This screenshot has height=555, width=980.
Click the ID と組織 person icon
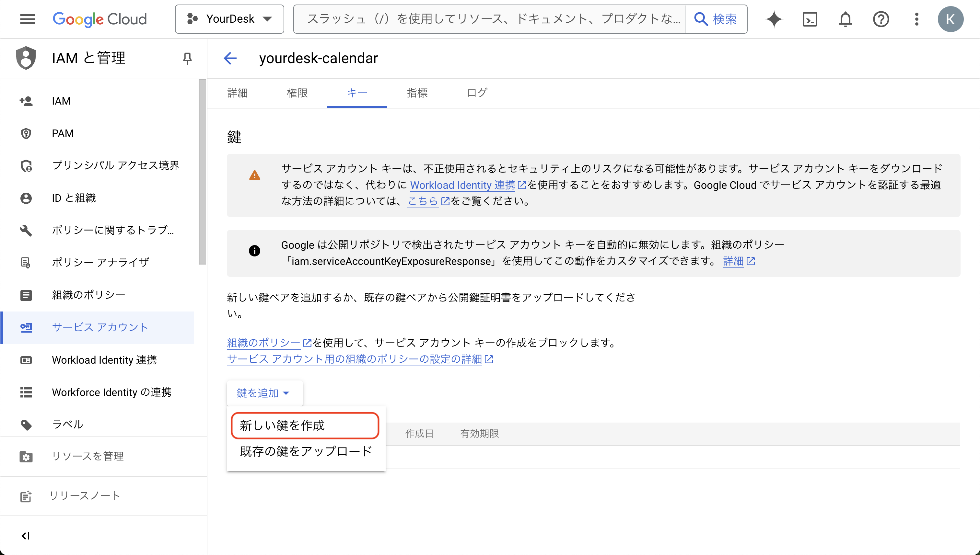[26, 198]
